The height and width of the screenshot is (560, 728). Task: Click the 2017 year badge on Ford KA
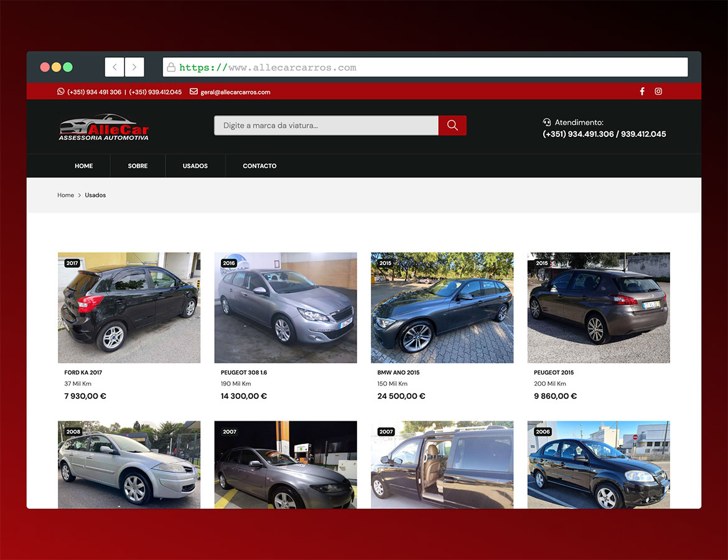pyautogui.click(x=72, y=263)
